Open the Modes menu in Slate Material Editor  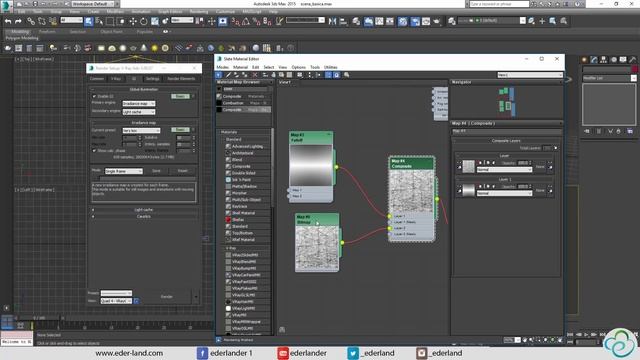click(x=222, y=67)
